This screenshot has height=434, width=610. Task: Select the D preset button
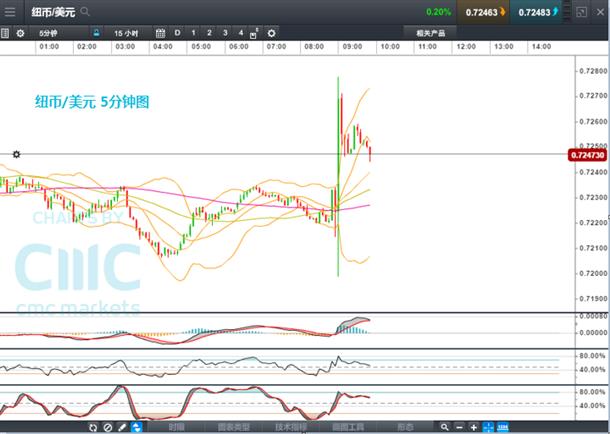tap(177, 33)
